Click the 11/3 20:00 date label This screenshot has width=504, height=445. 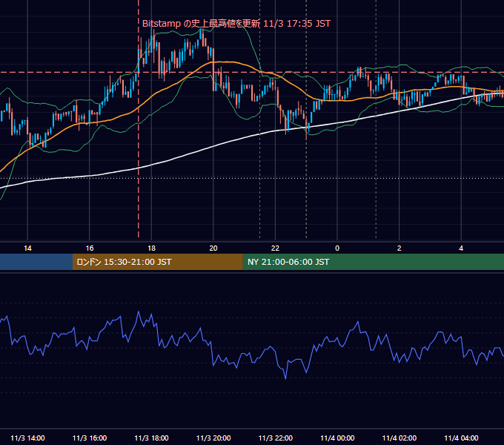(213, 438)
